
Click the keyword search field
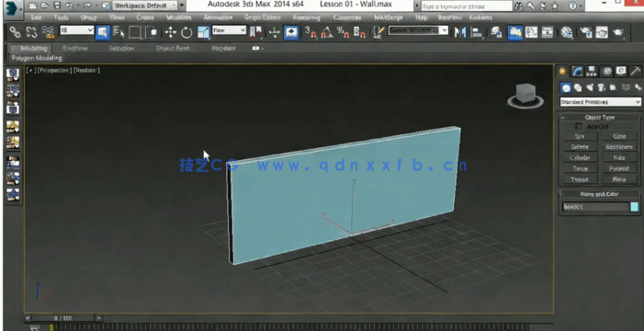coord(467,6)
